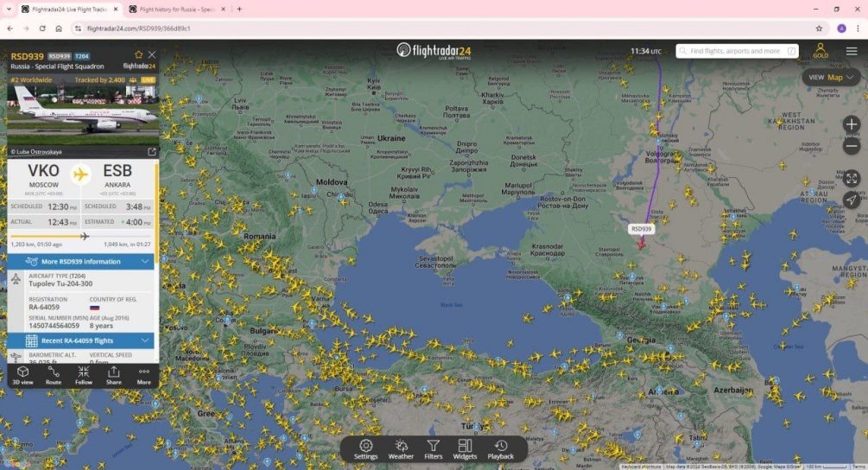Add RSD939 to favorites with star

coord(138,54)
